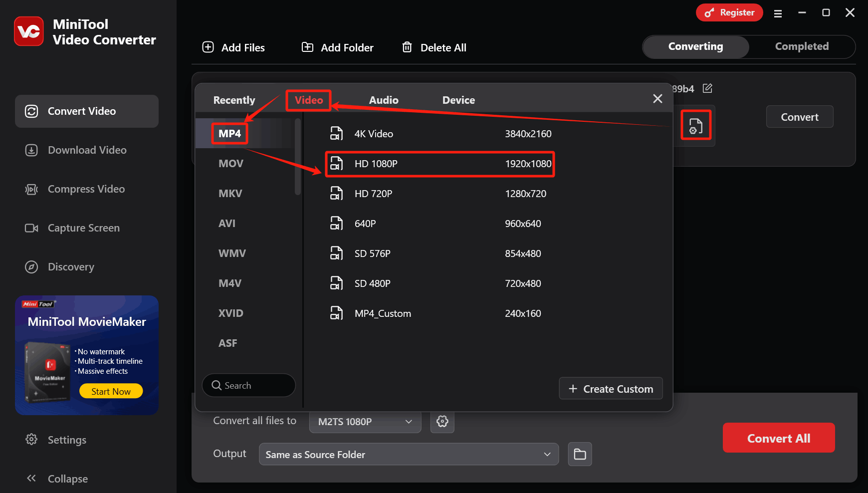The image size is (868, 493).
Task: Click the Register button
Action: [x=729, y=12]
